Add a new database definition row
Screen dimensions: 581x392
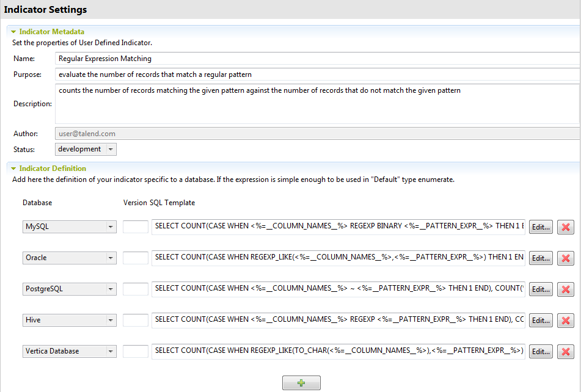[301, 382]
